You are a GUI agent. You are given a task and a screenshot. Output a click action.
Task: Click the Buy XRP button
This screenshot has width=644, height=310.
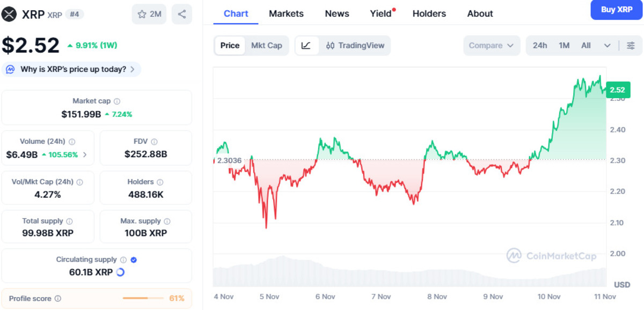[x=616, y=10]
